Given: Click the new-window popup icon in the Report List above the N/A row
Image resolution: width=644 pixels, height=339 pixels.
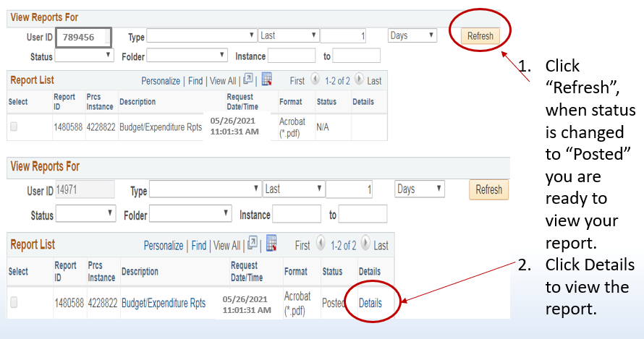Looking at the screenshot, I should point(248,79).
